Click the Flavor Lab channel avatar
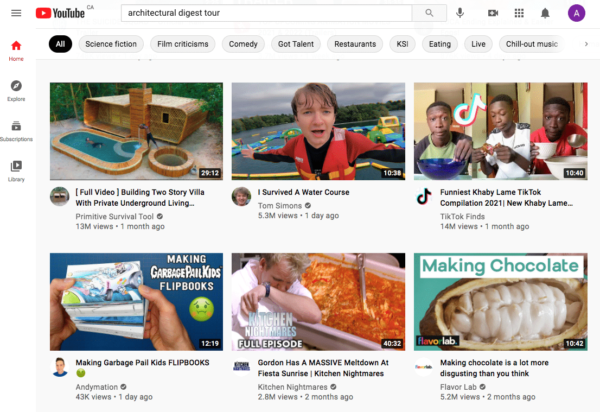 click(424, 367)
